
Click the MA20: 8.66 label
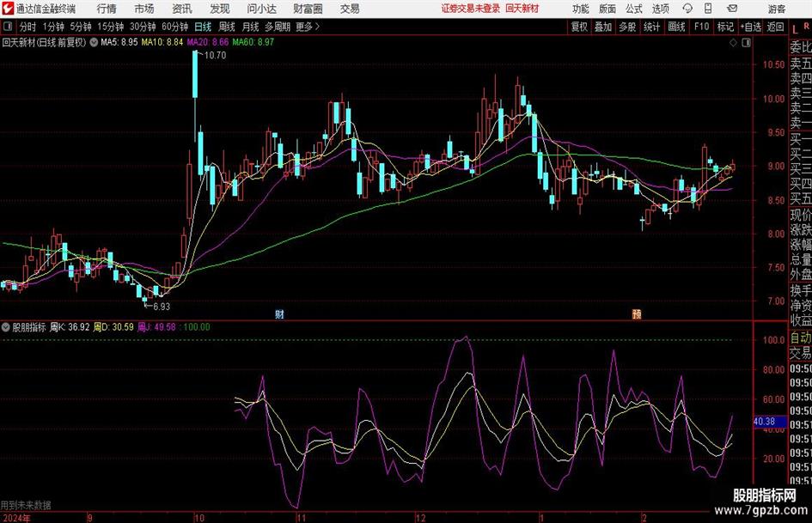click(208, 42)
